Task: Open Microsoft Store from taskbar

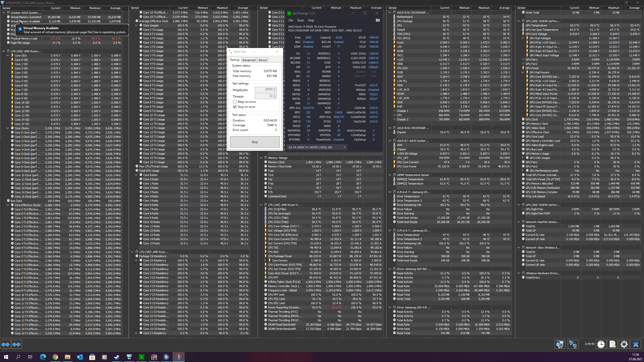Action: [92, 357]
